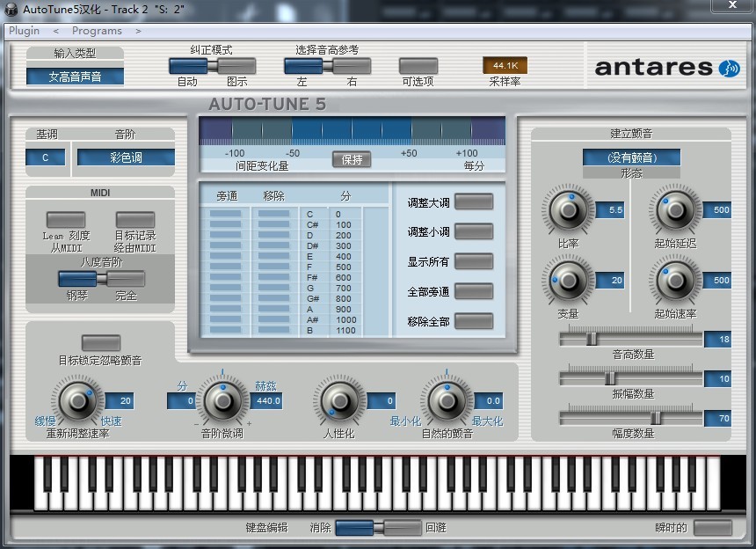
Task: Open the Plugin menu
Action: click(x=24, y=31)
